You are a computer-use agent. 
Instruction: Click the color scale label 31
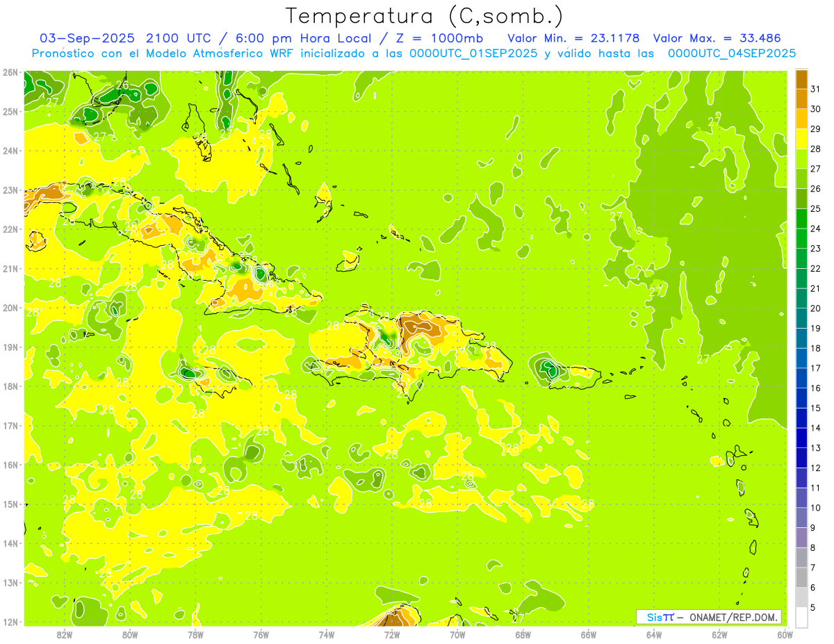(x=816, y=88)
